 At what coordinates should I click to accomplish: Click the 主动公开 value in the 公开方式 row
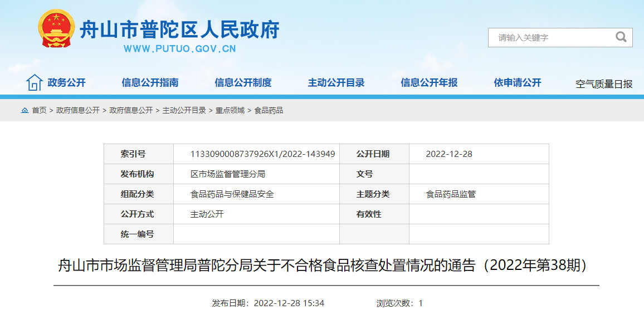click(x=207, y=214)
